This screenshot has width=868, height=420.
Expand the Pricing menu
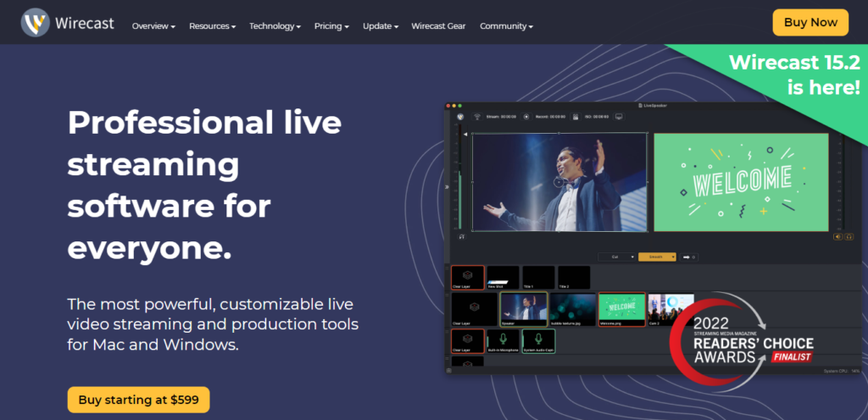coord(331,26)
